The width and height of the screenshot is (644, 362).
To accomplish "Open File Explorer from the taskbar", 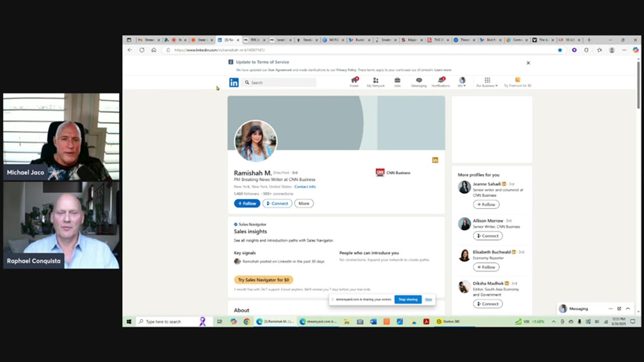I will (x=347, y=321).
